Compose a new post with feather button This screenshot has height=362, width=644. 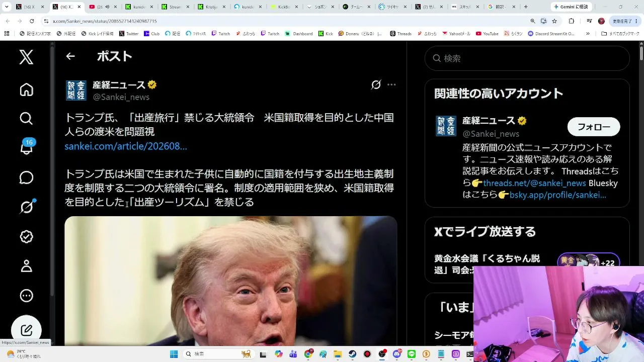tap(26, 330)
